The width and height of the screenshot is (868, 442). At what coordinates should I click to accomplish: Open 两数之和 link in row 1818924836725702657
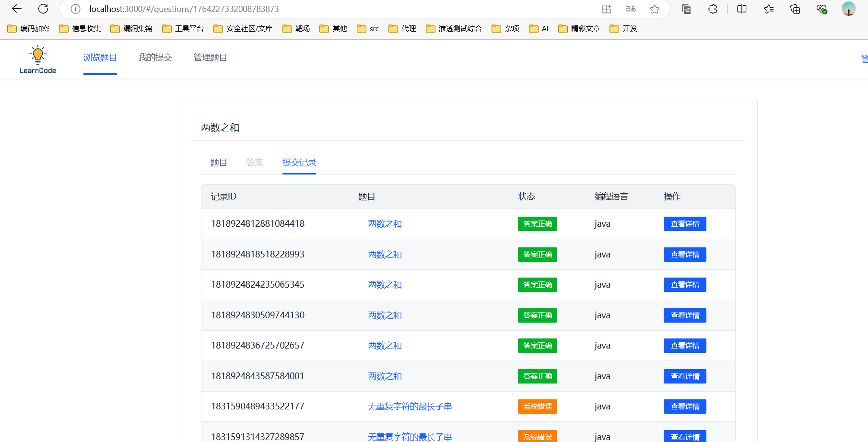point(385,346)
